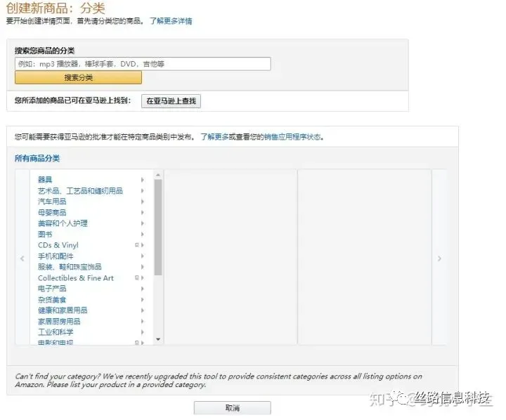Open the 销售应用程序状态 link

292,137
